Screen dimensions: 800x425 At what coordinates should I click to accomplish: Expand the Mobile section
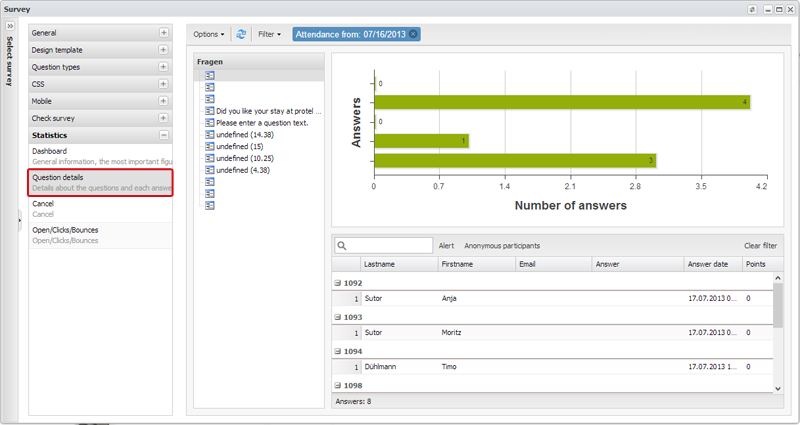pyautogui.click(x=163, y=101)
